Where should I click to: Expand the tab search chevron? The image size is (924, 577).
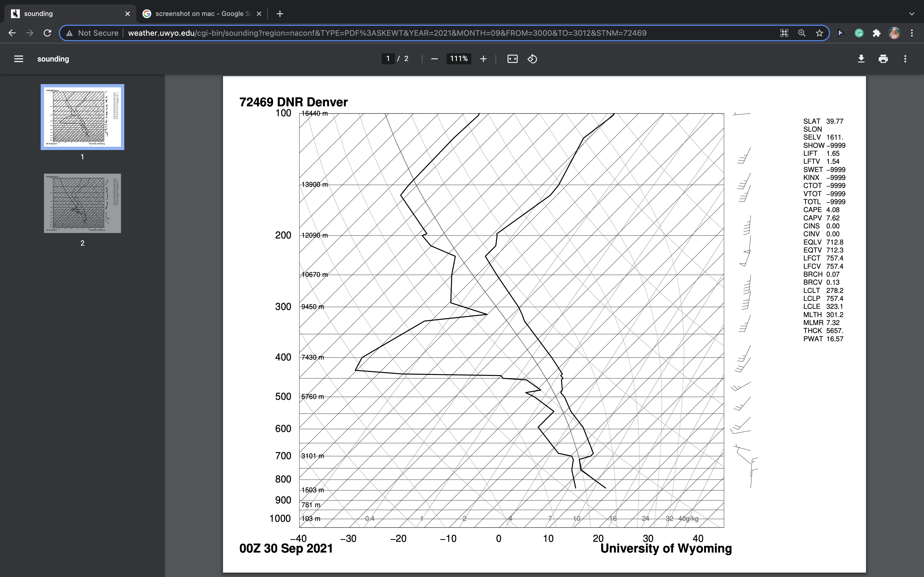912,14
